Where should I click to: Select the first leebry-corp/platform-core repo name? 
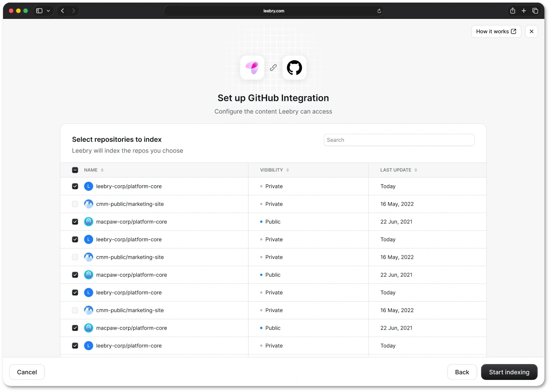click(x=129, y=187)
